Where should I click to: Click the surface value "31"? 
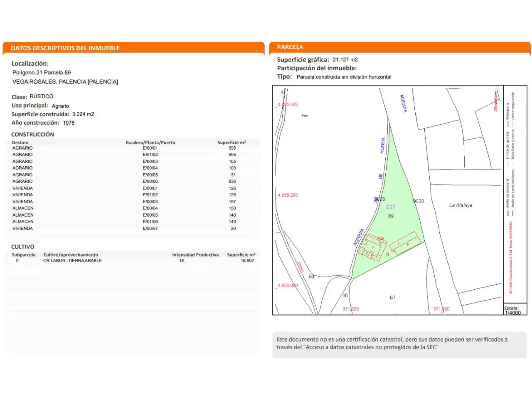pyautogui.click(x=233, y=175)
